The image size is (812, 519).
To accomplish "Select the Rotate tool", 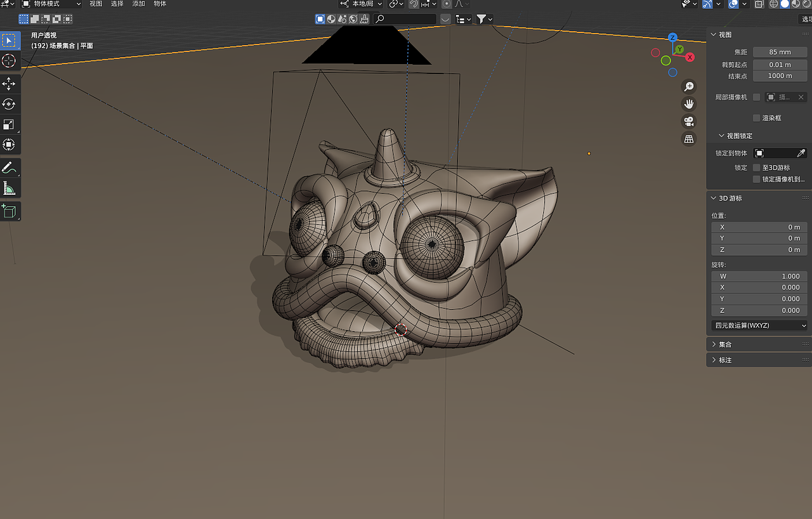I will click(9, 103).
